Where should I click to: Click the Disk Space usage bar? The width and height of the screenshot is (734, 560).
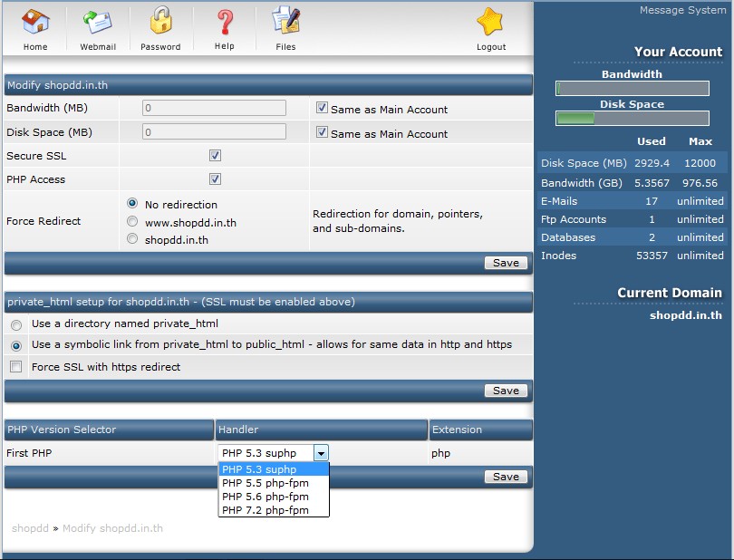(x=632, y=119)
